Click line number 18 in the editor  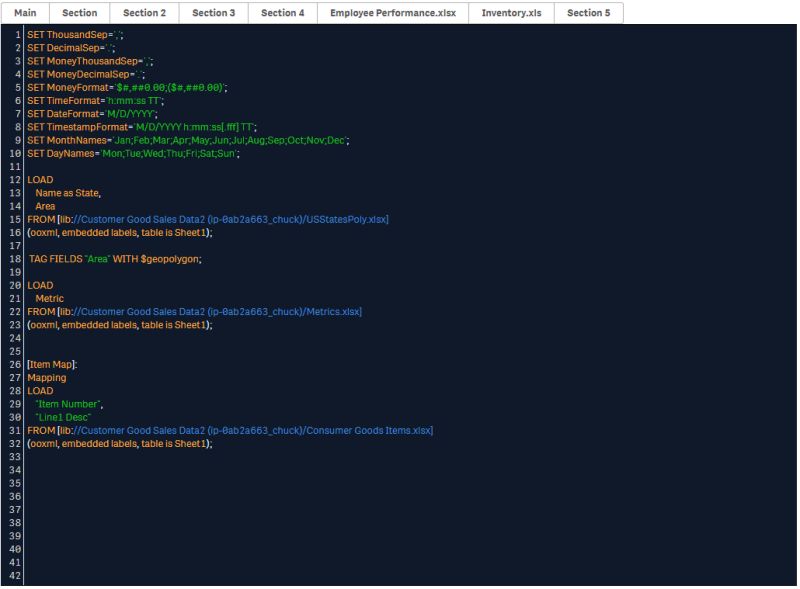[13, 258]
